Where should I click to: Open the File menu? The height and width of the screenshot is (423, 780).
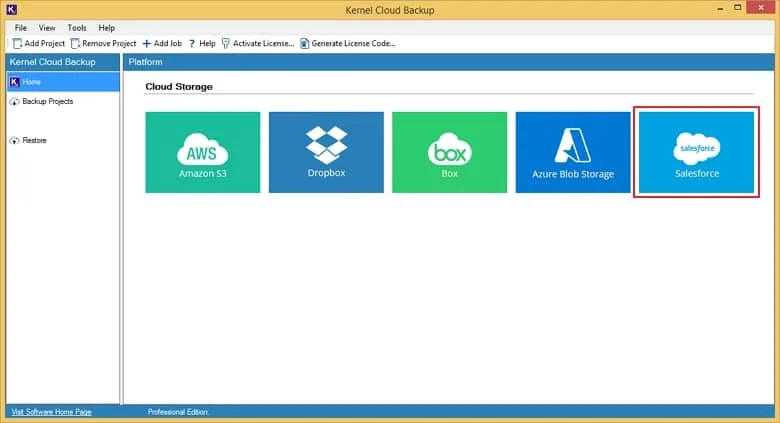click(x=21, y=28)
